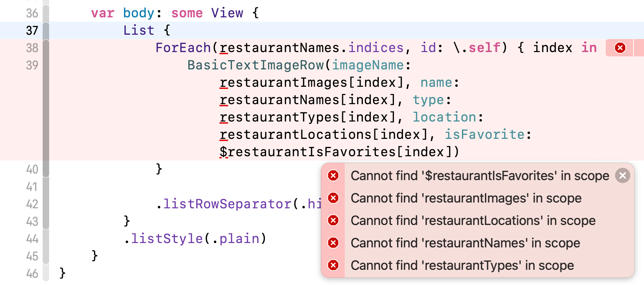Viewport: 644px width, 285px height.
Task: Fold the body block using the ribbon at line 36
Action: [46, 13]
